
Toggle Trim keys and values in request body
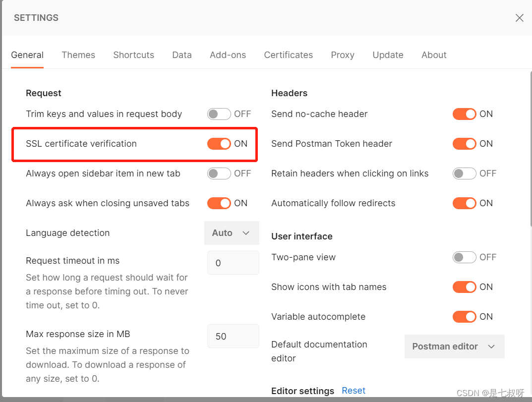click(x=219, y=114)
